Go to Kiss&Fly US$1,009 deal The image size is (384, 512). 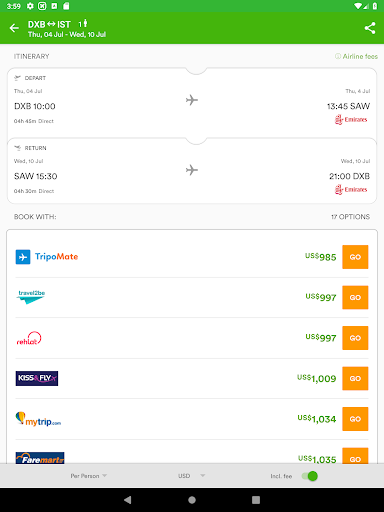pyautogui.click(x=355, y=378)
